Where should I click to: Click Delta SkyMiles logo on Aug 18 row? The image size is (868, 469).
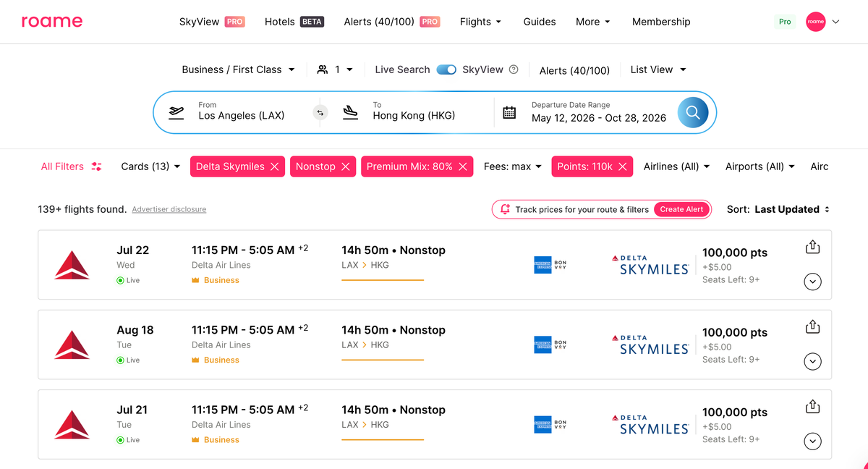point(650,345)
